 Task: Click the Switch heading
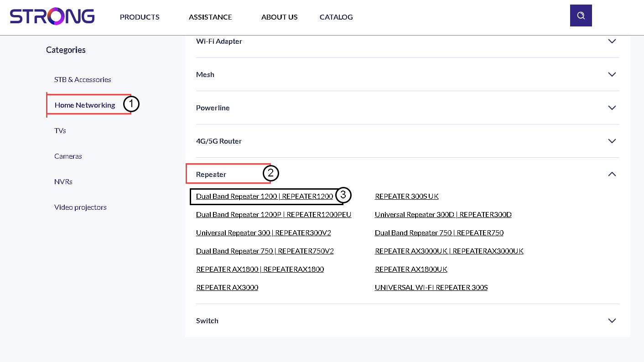point(207,321)
